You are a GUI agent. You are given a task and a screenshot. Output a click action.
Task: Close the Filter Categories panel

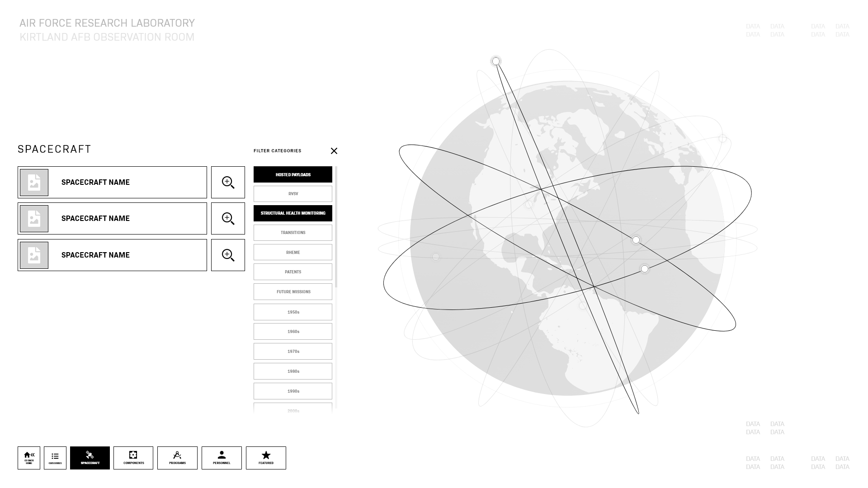pyautogui.click(x=334, y=151)
